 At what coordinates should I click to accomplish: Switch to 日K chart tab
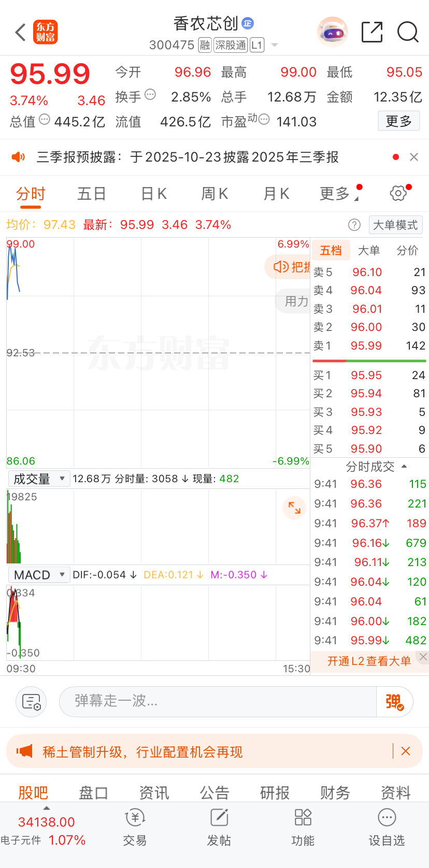pyautogui.click(x=154, y=194)
